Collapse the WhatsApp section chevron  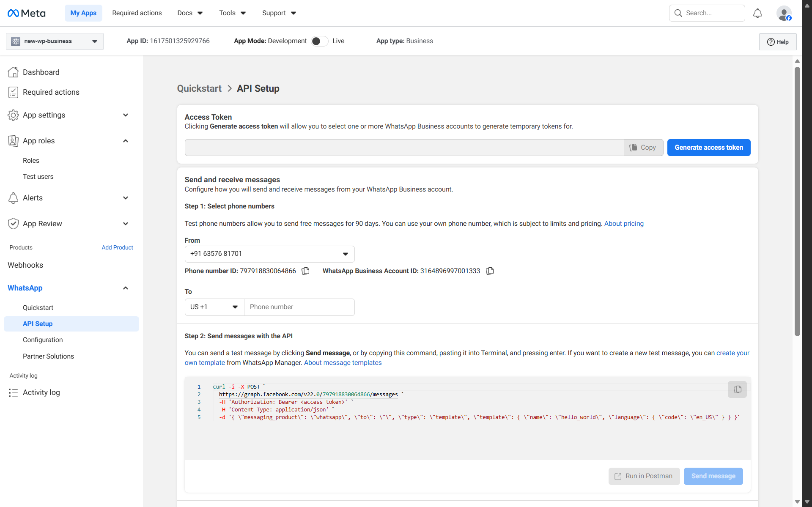pyautogui.click(x=126, y=288)
